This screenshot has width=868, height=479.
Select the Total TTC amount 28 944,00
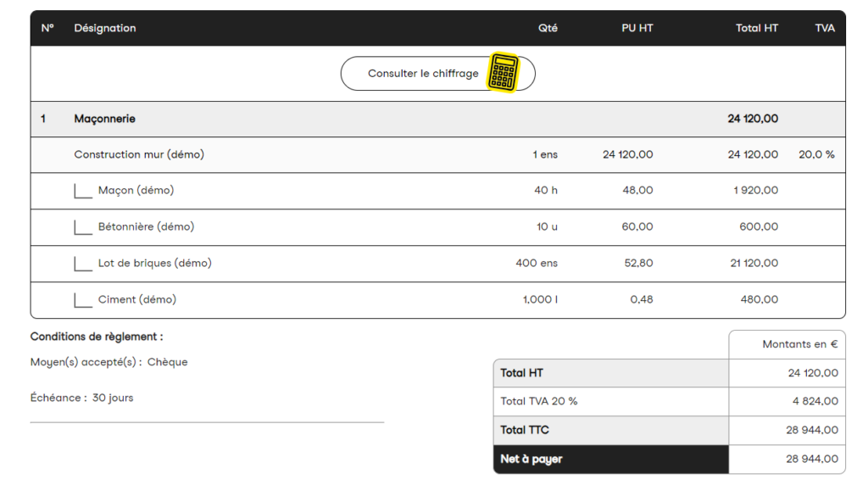(x=811, y=430)
